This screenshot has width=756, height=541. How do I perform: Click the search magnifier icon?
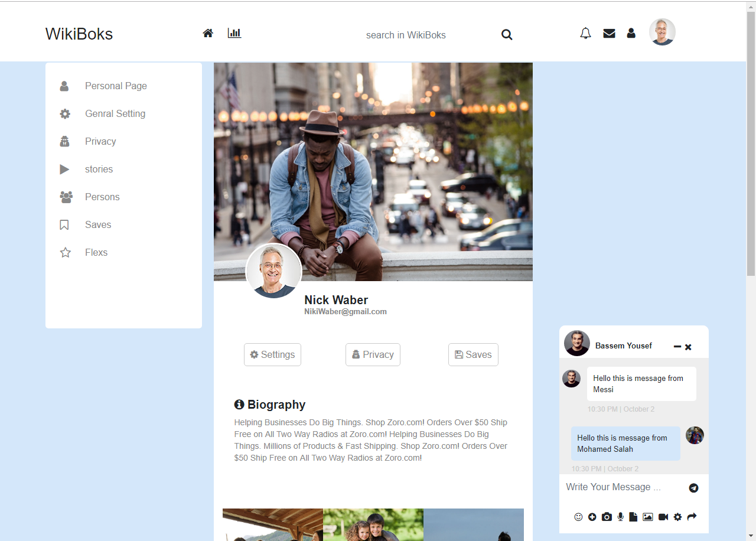(x=507, y=35)
